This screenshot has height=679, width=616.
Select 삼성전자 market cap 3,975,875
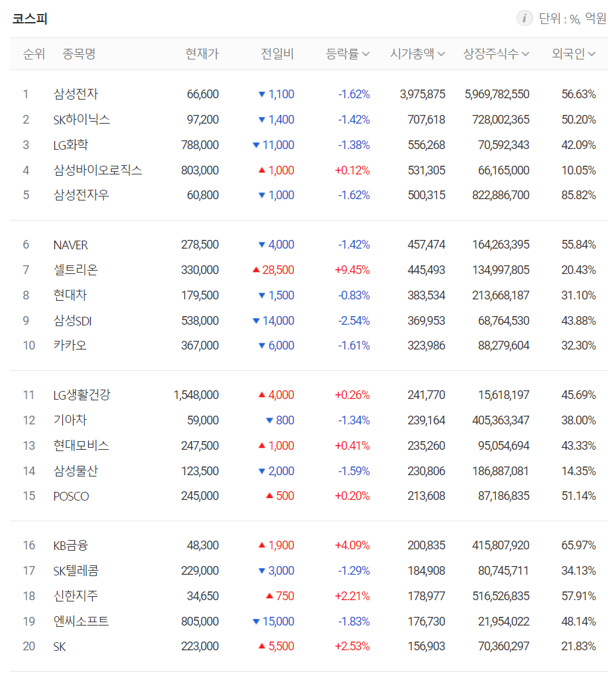(x=422, y=94)
